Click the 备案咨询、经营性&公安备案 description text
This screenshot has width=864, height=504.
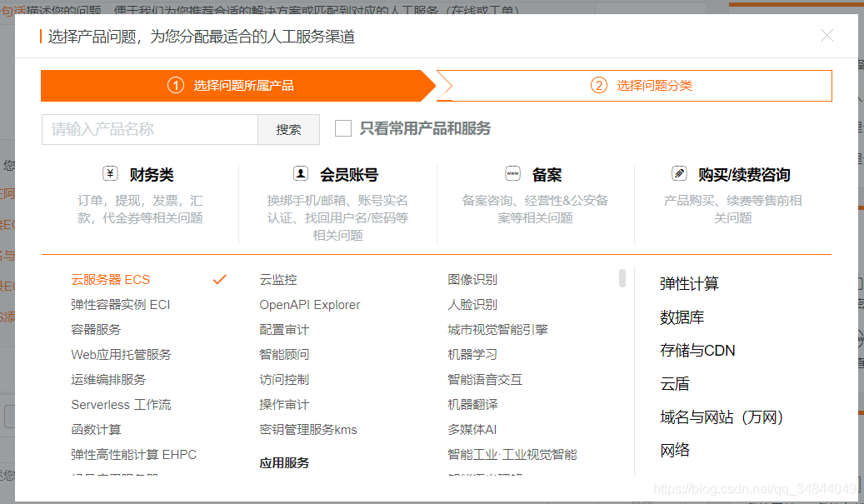[535, 209]
